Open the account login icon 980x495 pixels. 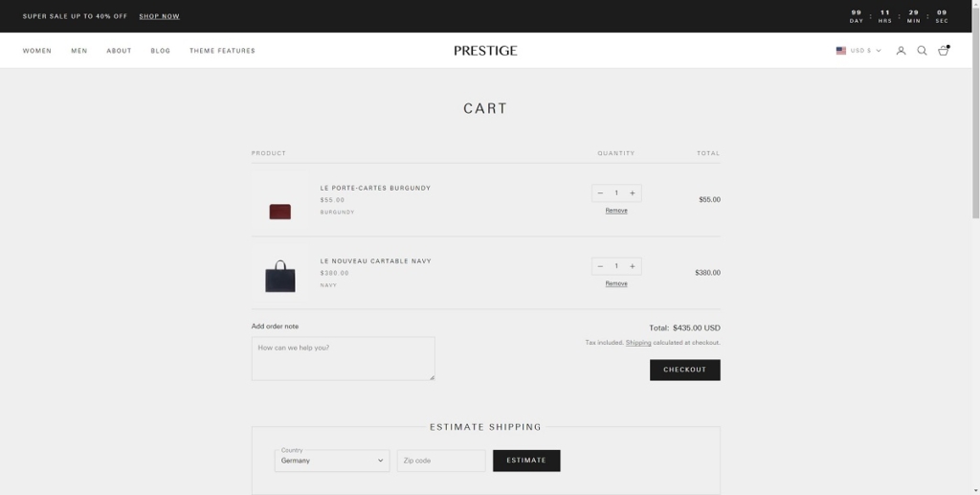(x=901, y=51)
